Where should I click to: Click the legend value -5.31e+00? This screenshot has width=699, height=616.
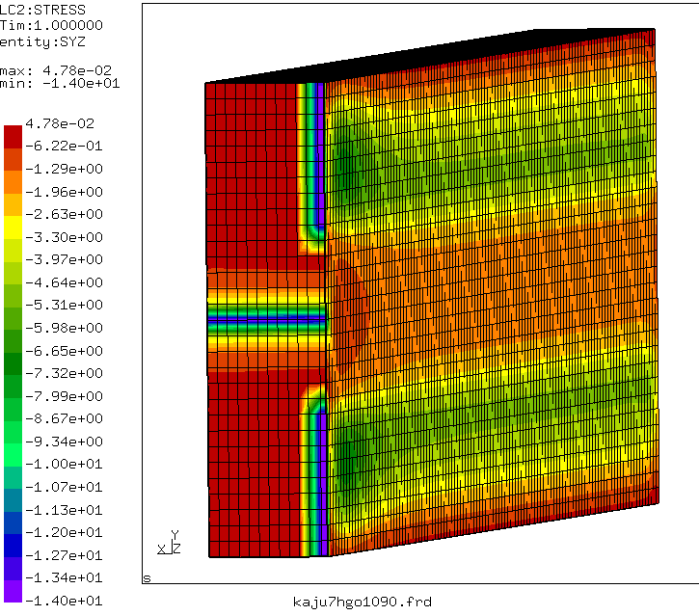(x=64, y=305)
